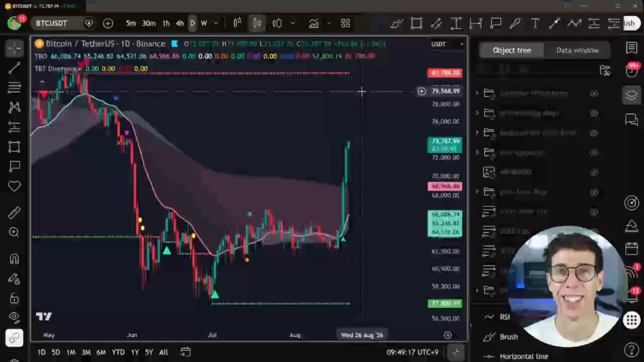Select the text T tool in favorites bar
The width and height of the screenshot is (644, 362).
(x=535, y=24)
